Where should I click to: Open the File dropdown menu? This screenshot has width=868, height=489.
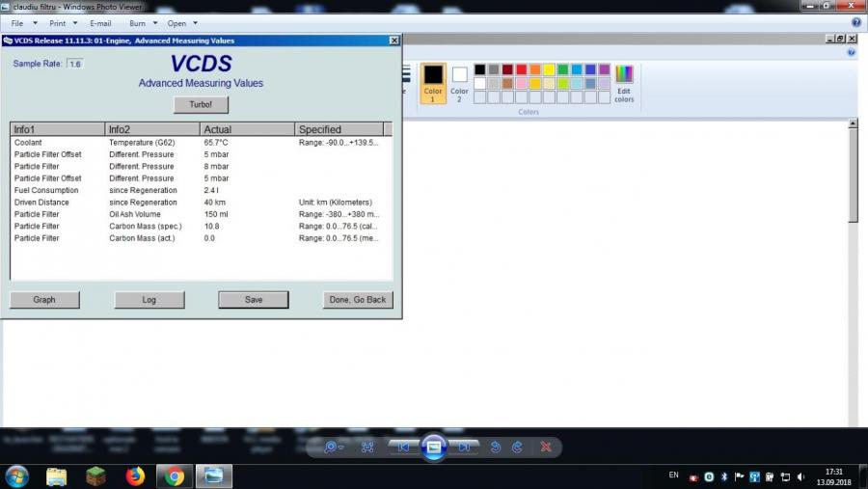point(23,22)
